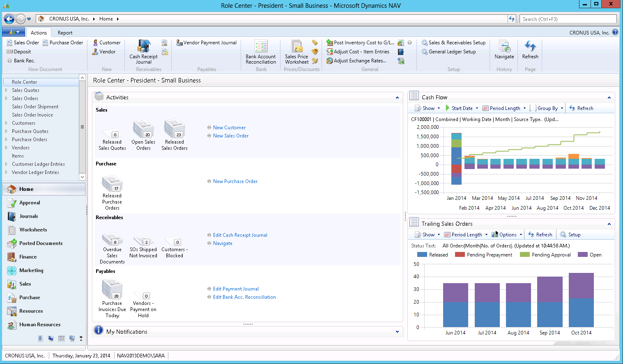
Task: Open the Journals navigation section
Action: [x=44, y=216]
